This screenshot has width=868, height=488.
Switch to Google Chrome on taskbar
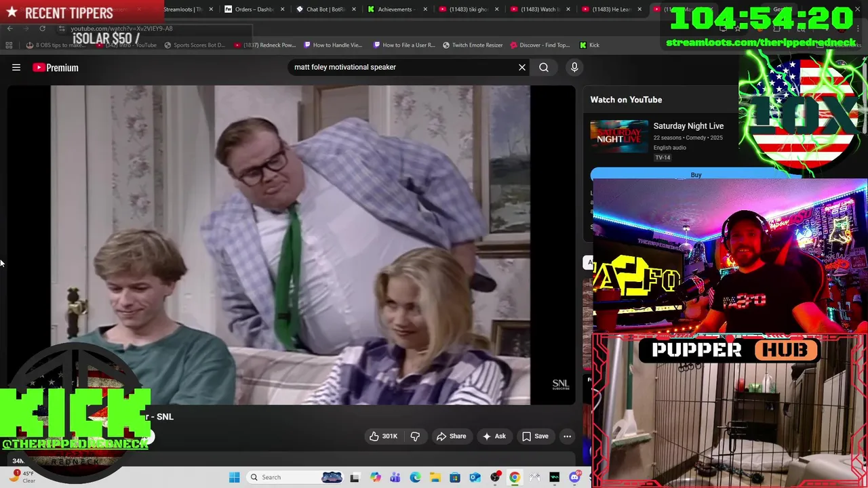click(x=515, y=477)
